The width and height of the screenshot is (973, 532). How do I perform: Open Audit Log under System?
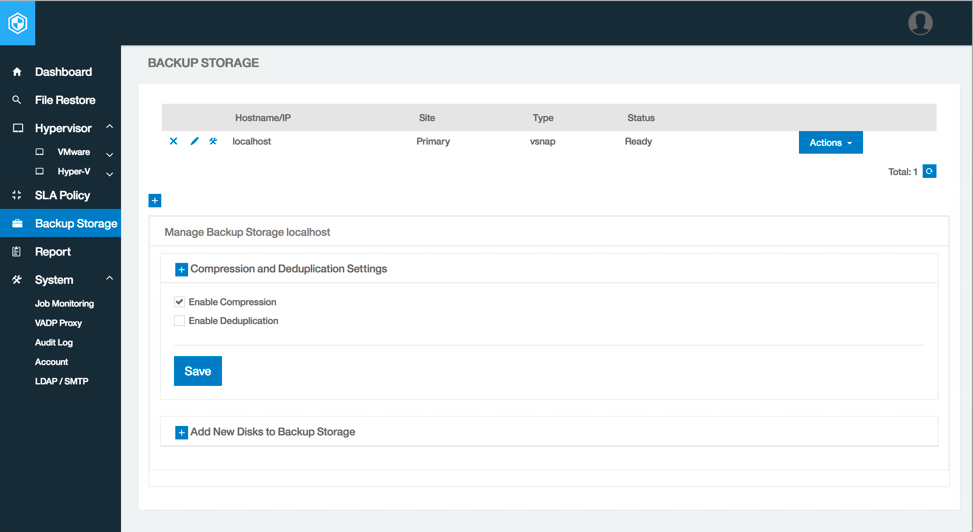(x=54, y=342)
